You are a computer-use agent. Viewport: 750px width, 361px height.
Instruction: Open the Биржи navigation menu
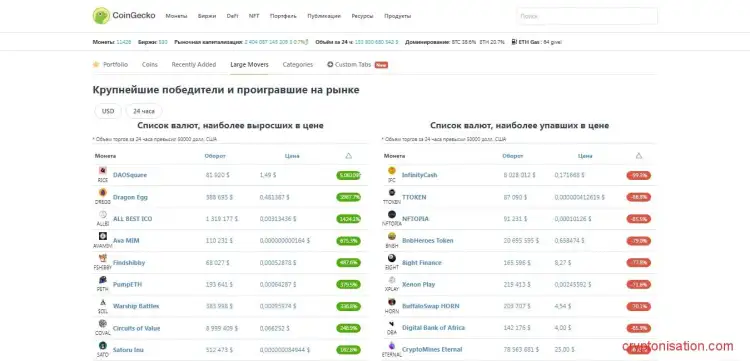(207, 16)
